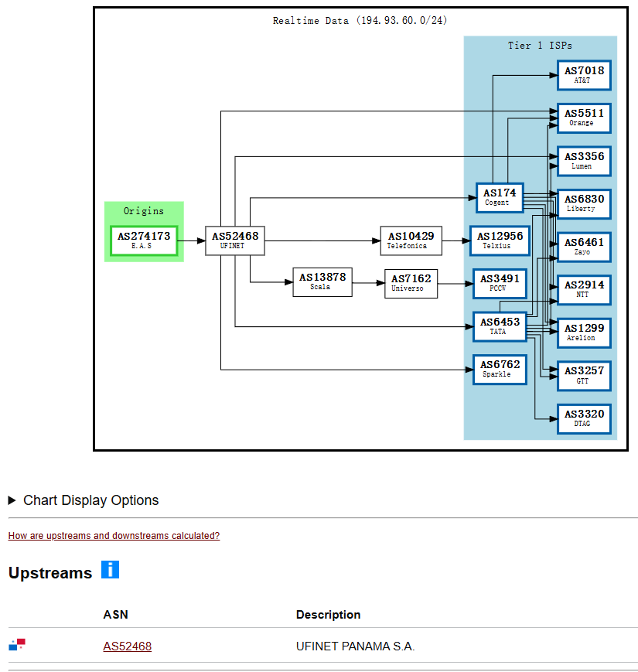Click the AS3356 Lumen node
Viewport: 638px width, 672px height.
(584, 161)
